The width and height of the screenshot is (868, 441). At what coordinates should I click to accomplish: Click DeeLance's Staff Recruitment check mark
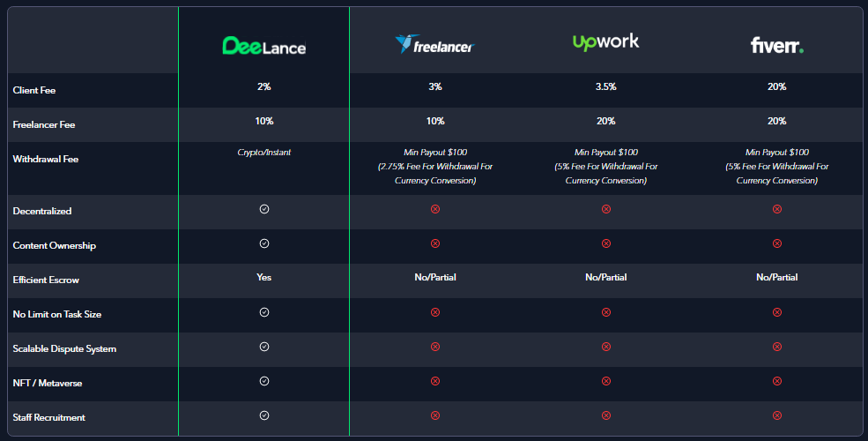[264, 415]
